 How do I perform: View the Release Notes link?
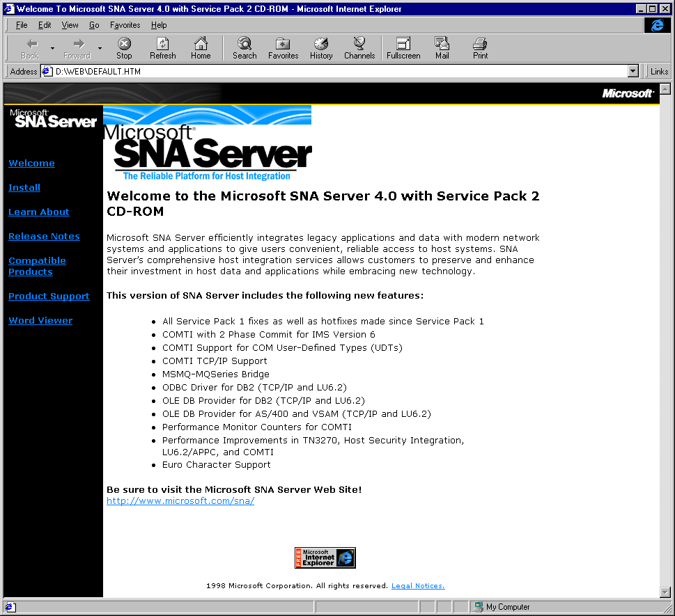click(x=44, y=236)
